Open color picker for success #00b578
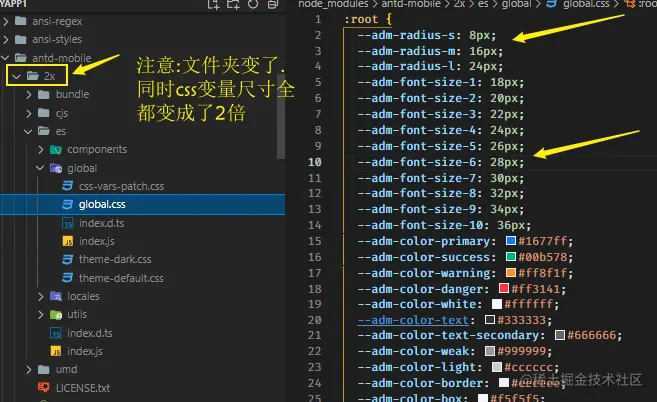This screenshot has height=402, width=657. pyautogui.click(x=510, y=257)
